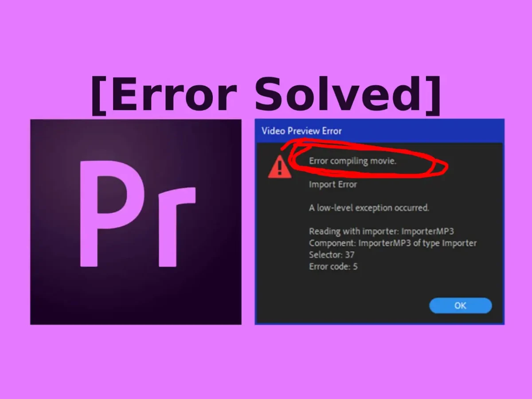Click the opening bracket of the heading
The height and width of the screenshot is (399, 532).
click(98, 95)
